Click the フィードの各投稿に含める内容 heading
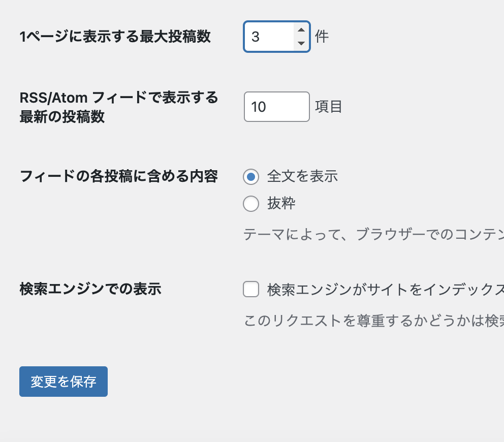504x442 pixels. (x=118, y=177)
